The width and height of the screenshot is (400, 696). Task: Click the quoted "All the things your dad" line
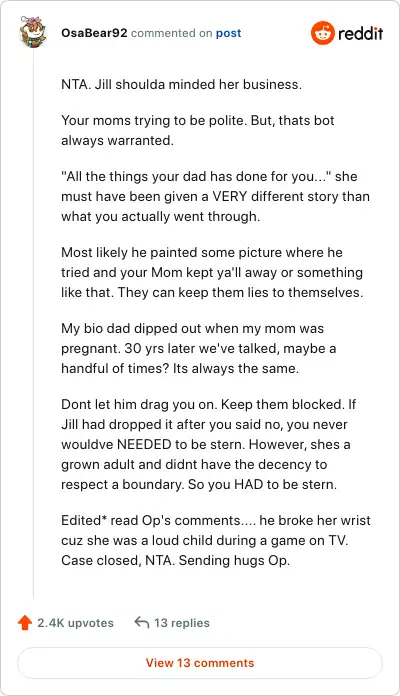[209, 176]
